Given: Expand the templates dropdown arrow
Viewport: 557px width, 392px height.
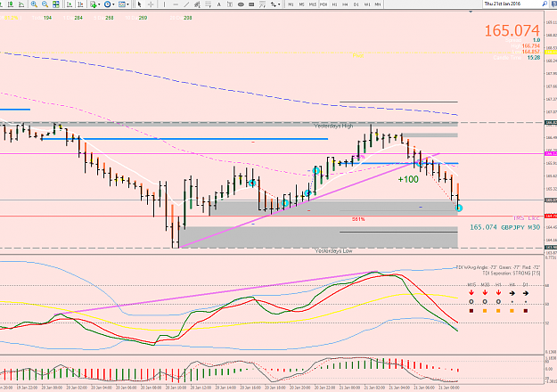Looking at the screenshot, I should pyautogui.click(x=127, y=4).
